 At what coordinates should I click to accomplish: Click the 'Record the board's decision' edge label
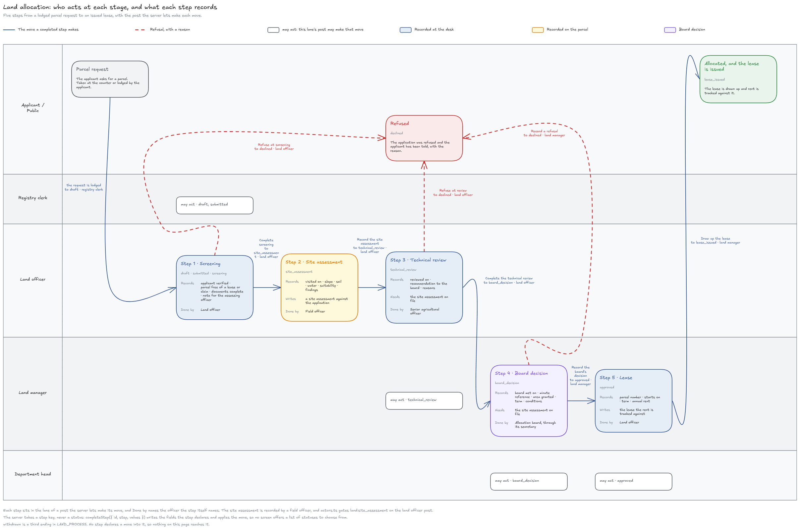pos(580,376)
